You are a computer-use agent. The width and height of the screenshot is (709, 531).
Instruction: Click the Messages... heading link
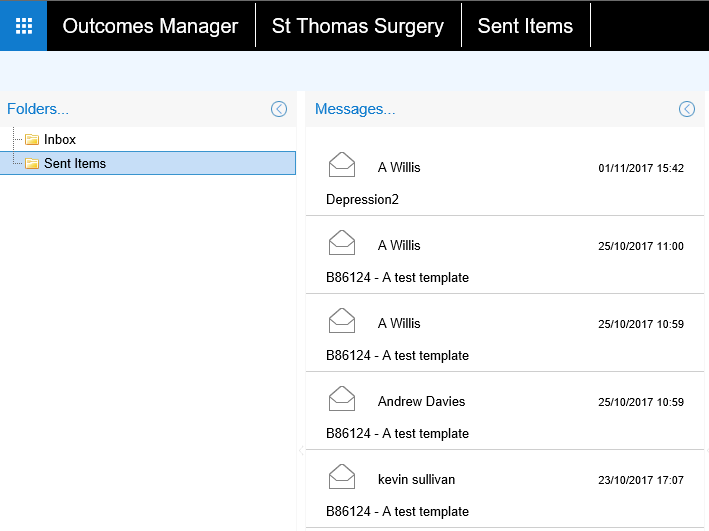coord(355,109)
